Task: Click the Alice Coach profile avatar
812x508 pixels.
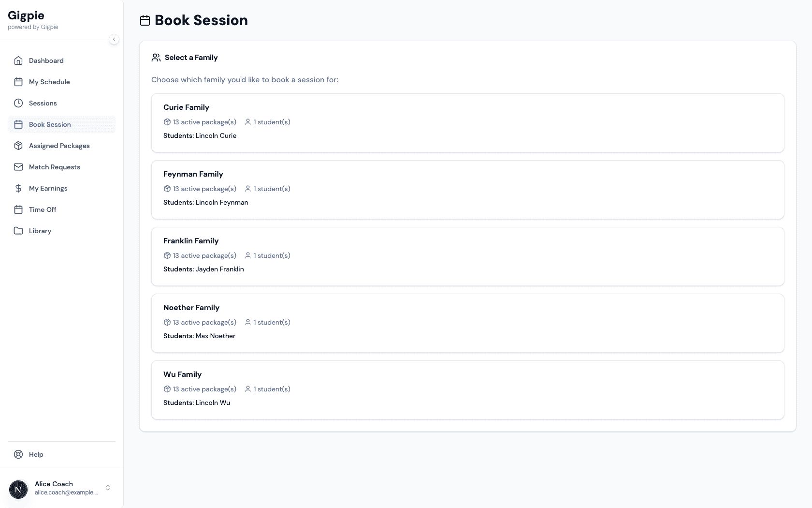Action: [18, 490]
